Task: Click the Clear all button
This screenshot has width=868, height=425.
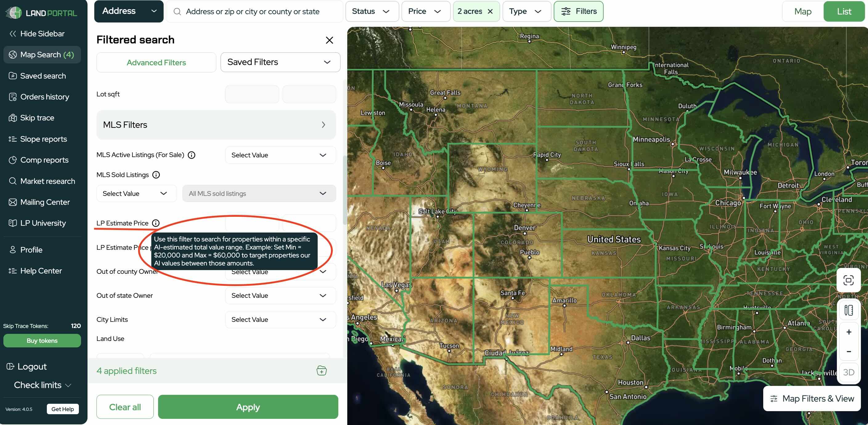Action: [125, 407]
